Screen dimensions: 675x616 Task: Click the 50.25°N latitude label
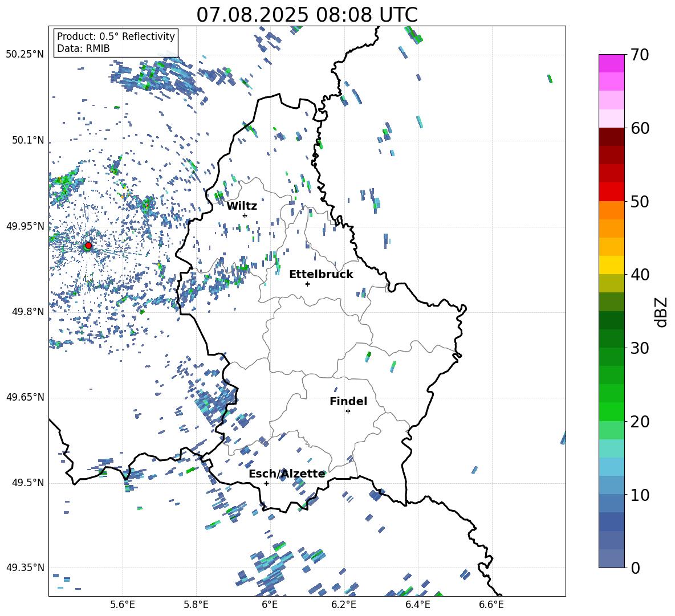pyautogui.click(x=26, y=55)
